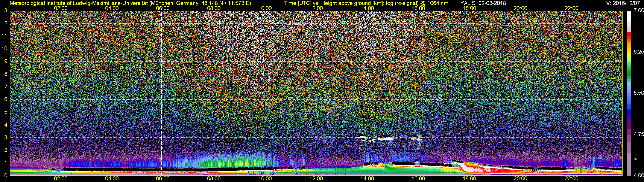Click the 12:00 label on the bottom time axis
Viewport: 644px width, 182px height.
(316, 179)
